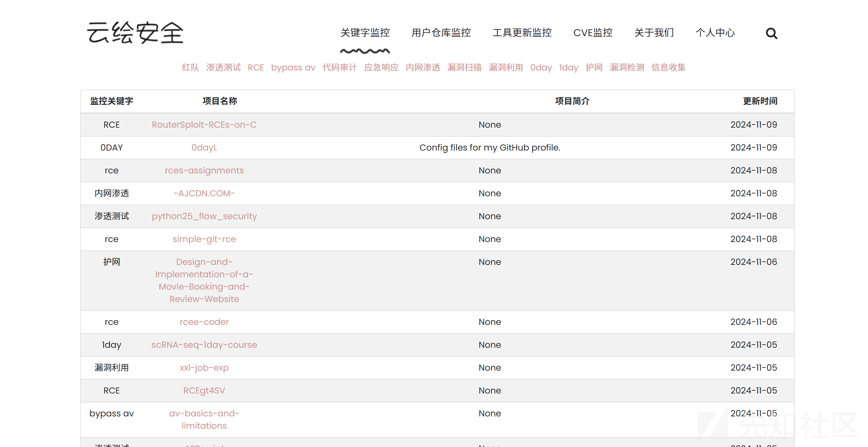This screenshot has width=868, height=447.
Task: Open simple-git-rce project link
Action: [x=204, y=239]
